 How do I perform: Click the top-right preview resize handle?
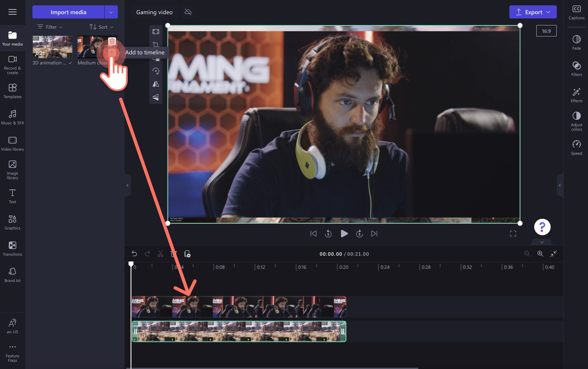pos(520,25)
